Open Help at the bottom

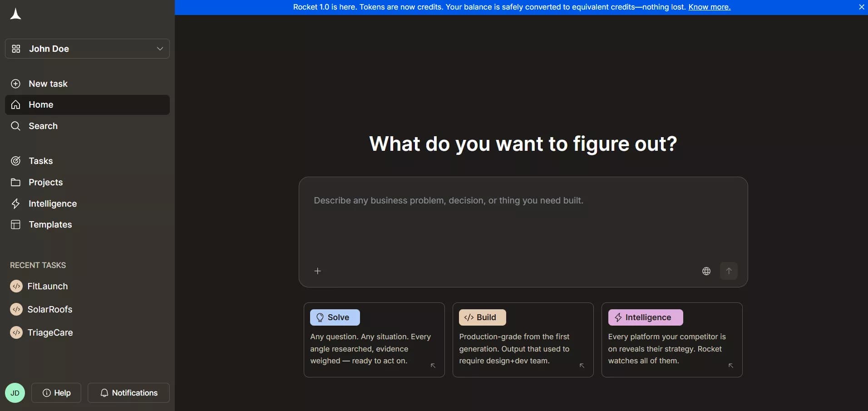point(57,393)
